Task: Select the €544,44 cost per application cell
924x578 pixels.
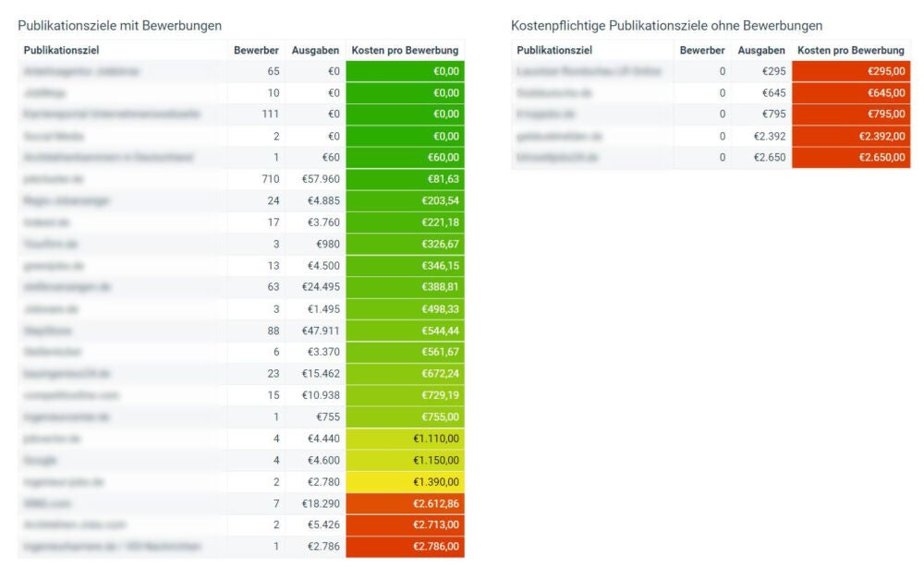Action: point(405,331)
